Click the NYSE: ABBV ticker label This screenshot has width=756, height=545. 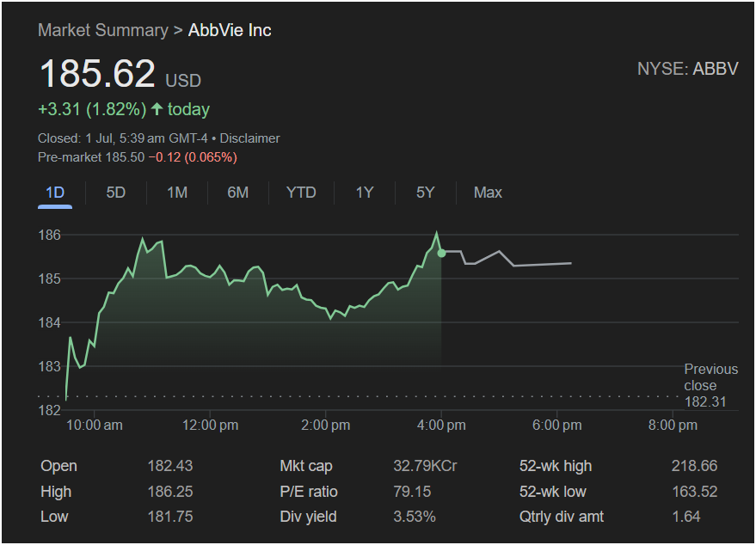coord(687,69)
